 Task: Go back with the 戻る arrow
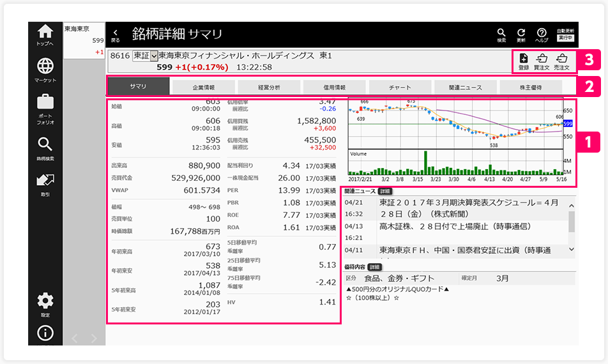click(x=115, y=35)
